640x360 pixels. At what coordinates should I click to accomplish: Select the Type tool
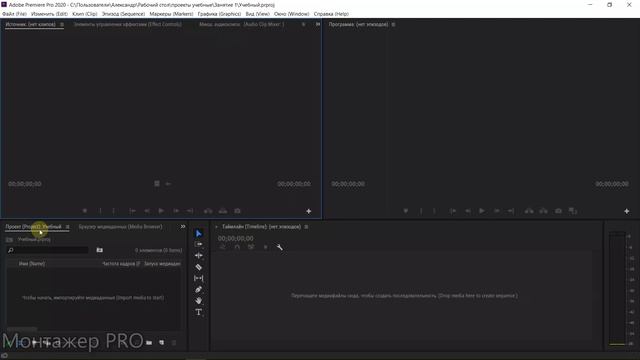[199, 312]
